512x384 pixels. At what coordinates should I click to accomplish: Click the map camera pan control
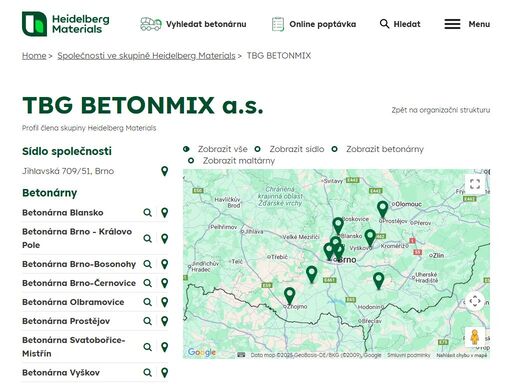tap(475, 301)
